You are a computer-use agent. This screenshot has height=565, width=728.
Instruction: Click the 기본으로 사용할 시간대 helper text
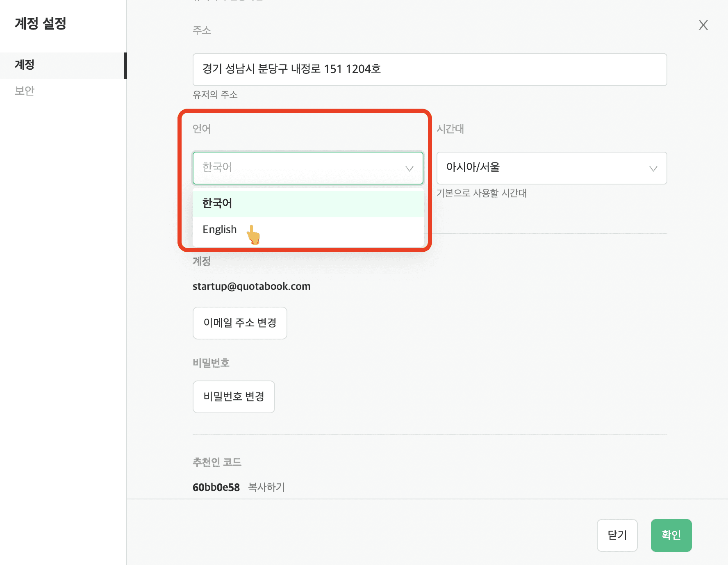(482, 193)
